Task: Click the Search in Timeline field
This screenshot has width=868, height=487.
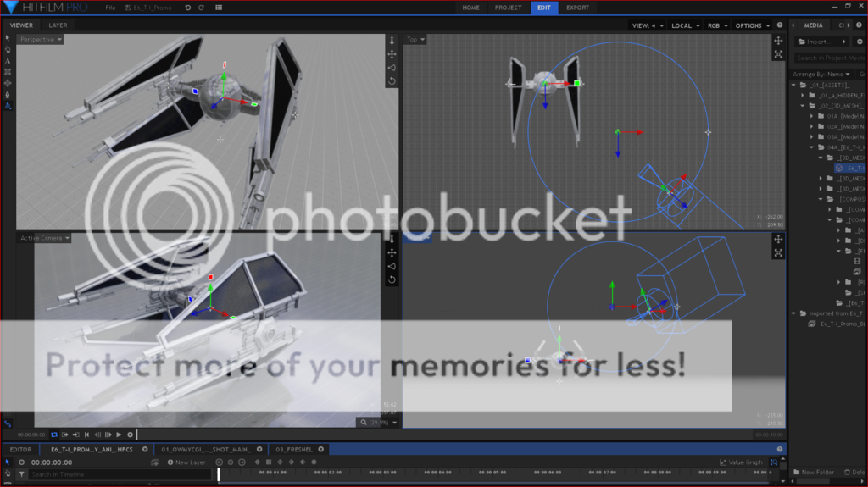Action: coord(120,474)
